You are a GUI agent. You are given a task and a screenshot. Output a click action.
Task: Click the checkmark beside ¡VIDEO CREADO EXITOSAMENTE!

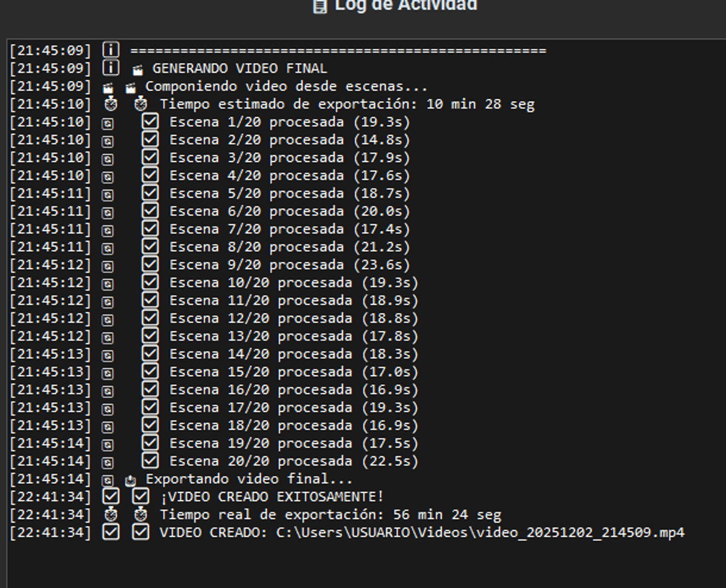pos(141,497)
